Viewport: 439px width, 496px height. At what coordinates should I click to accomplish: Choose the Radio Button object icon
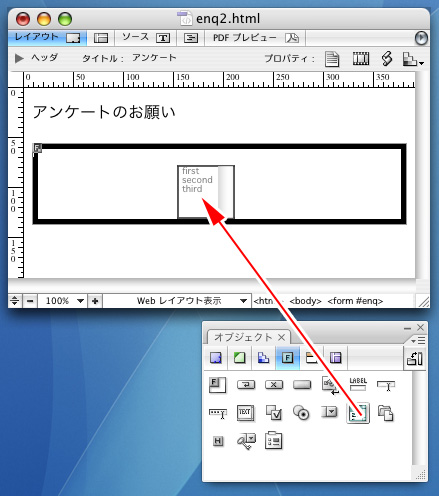(301, 413)
